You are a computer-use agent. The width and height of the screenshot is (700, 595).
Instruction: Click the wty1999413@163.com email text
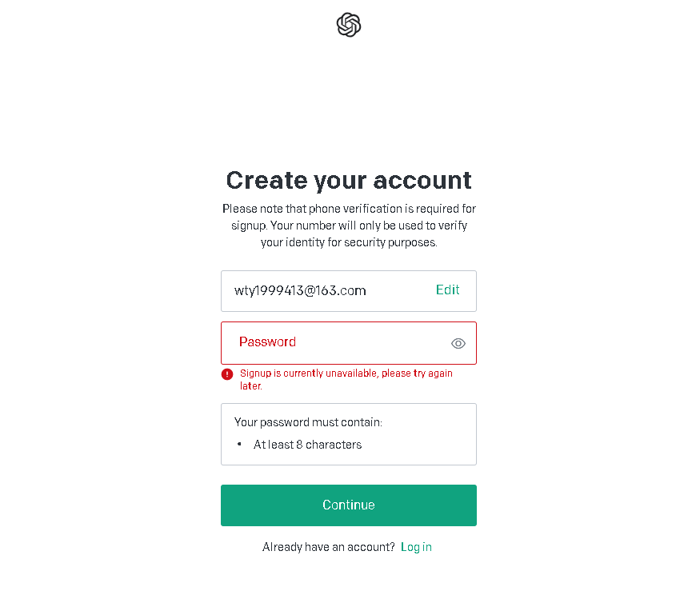click(x=300, y=290)
